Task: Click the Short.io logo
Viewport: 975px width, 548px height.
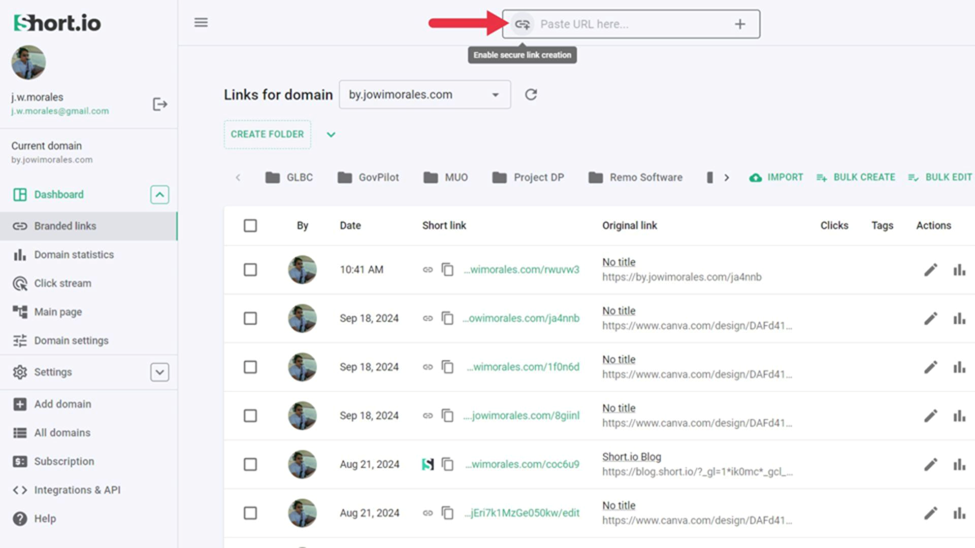Action: tap(57, 23)
